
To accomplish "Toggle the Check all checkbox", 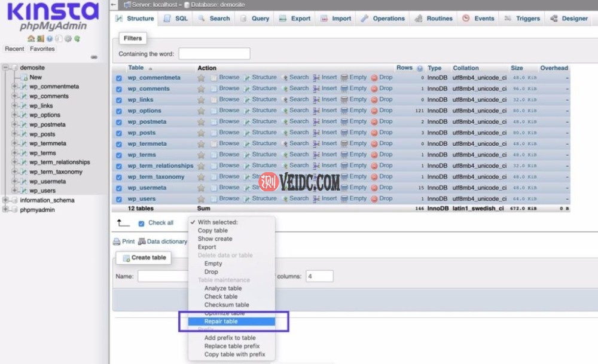I will pos(142,223).
